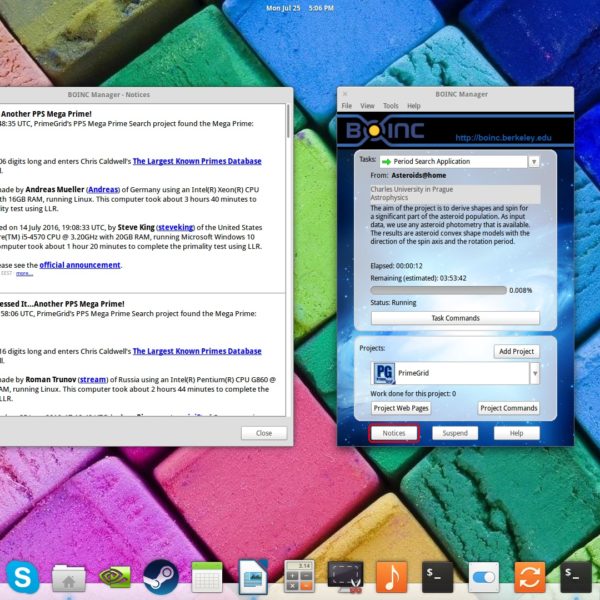Close the BOINC Manager window
Screen dimensions: 600x600
pyautogui.click(x=345, y=94)
